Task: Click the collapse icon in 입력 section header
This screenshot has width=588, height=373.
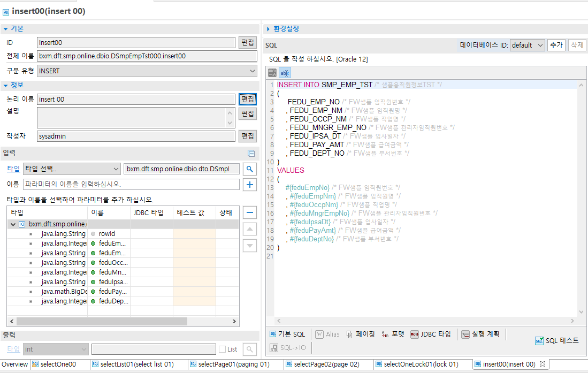Action: tap(251, 154)
